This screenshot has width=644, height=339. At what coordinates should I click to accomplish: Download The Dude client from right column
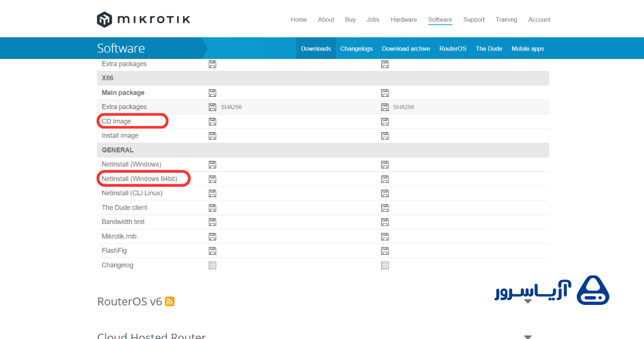coord(385,208)
